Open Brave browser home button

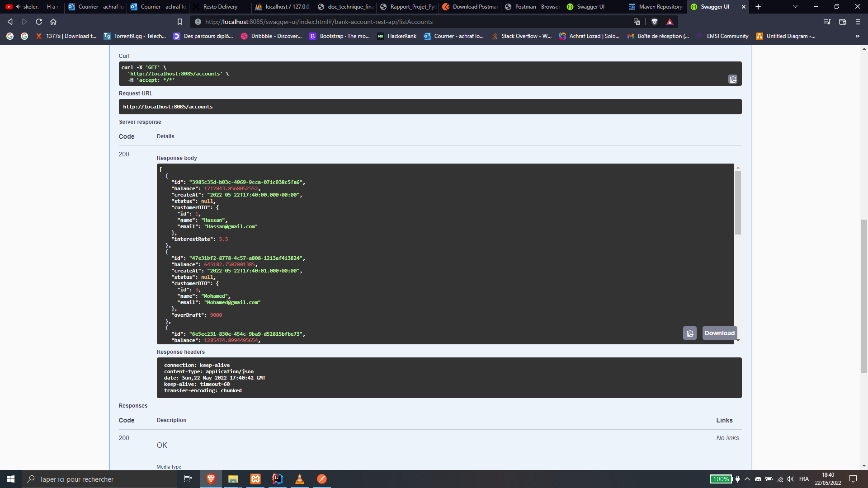click(x=53, y=21)
